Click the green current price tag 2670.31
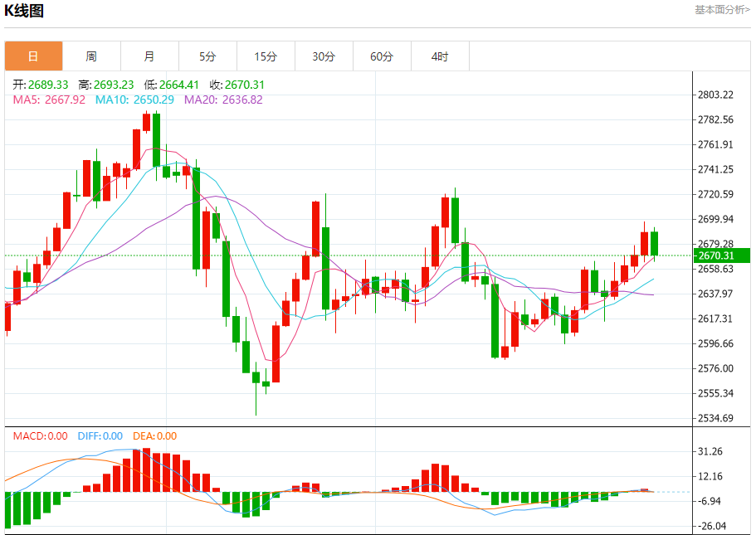The height and width of the screenshot is (535, 756). [x=722, y=256]
